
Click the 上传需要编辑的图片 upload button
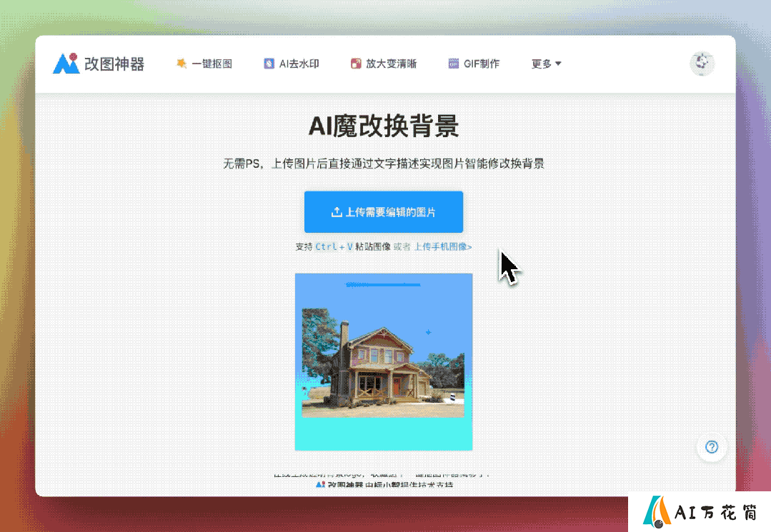tap(384, 211)
